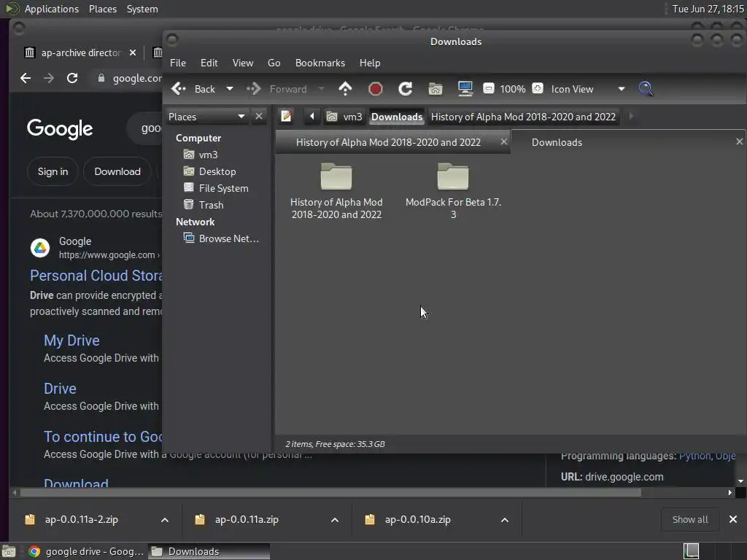Image resolution: width=747 pixels, height=560 pixels.
Task: Zoom in with the plus icon
Action: pos(538,88)
